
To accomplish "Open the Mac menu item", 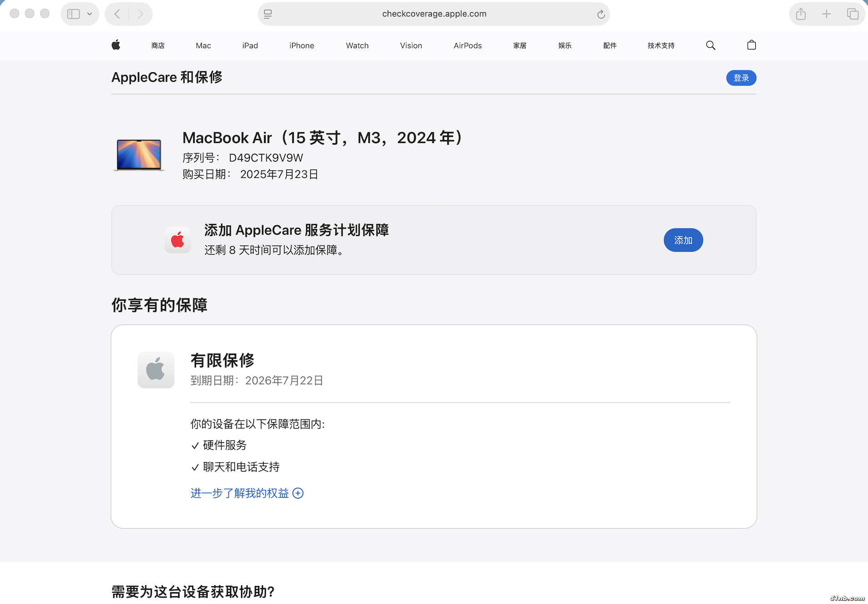I will click(203, 45).
